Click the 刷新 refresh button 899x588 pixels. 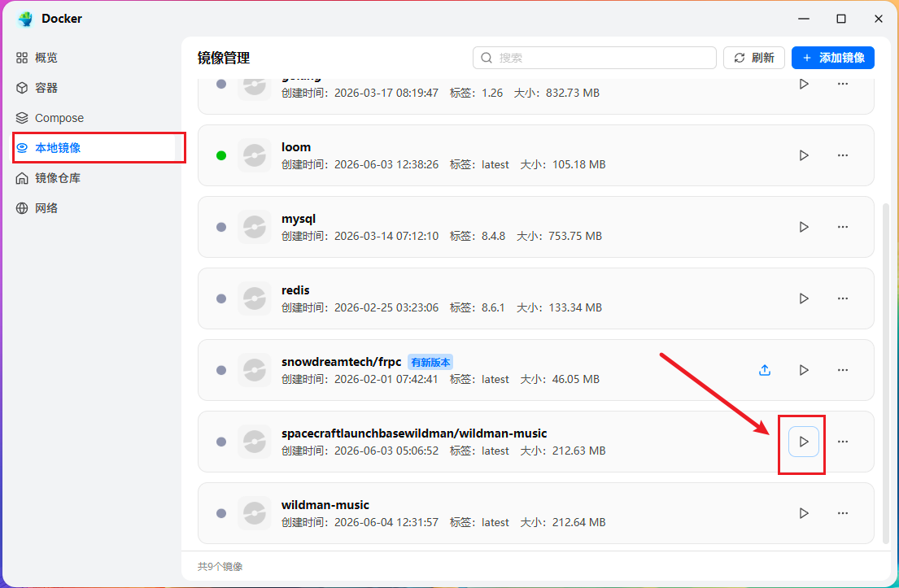click(x=754, y=58)
